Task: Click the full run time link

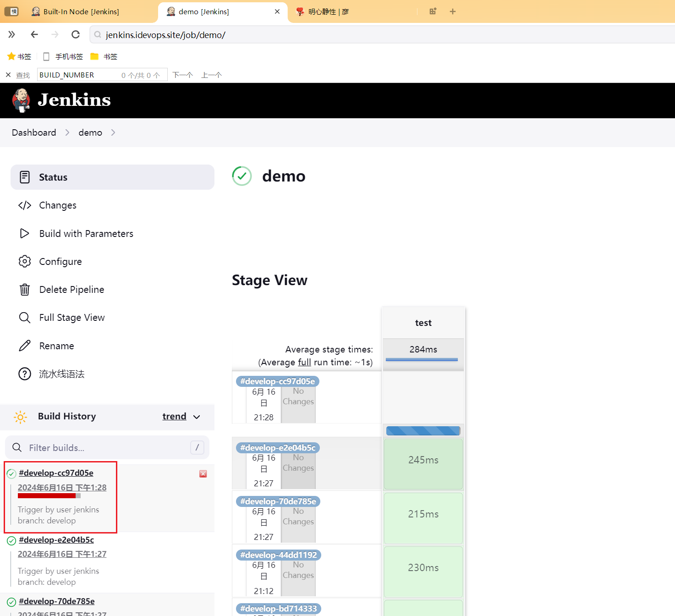Action: point(304,362)
